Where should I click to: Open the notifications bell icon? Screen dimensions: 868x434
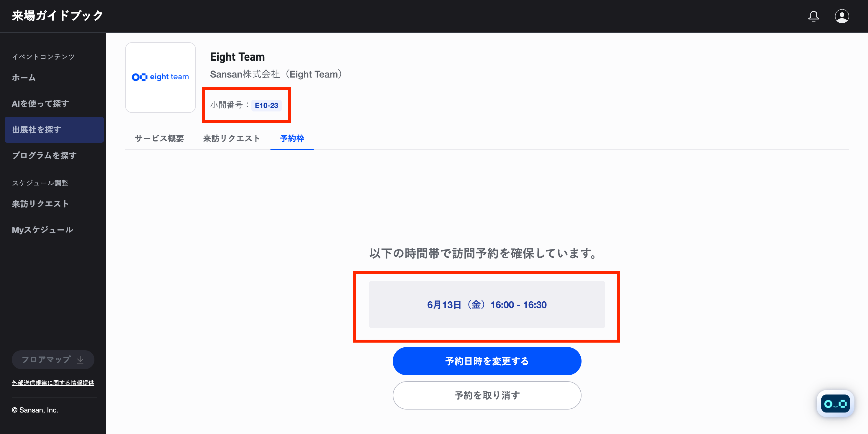(813, 16)
